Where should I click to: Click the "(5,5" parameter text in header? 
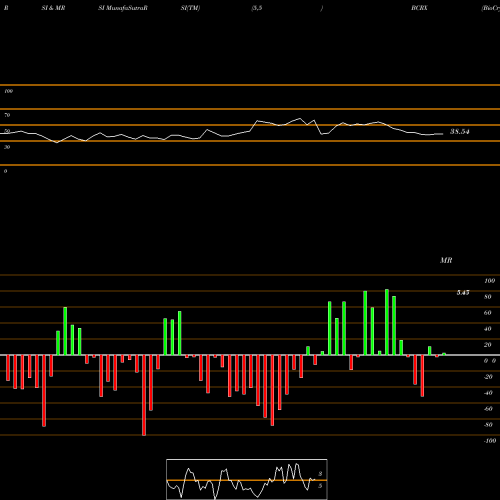click(257, 8)
